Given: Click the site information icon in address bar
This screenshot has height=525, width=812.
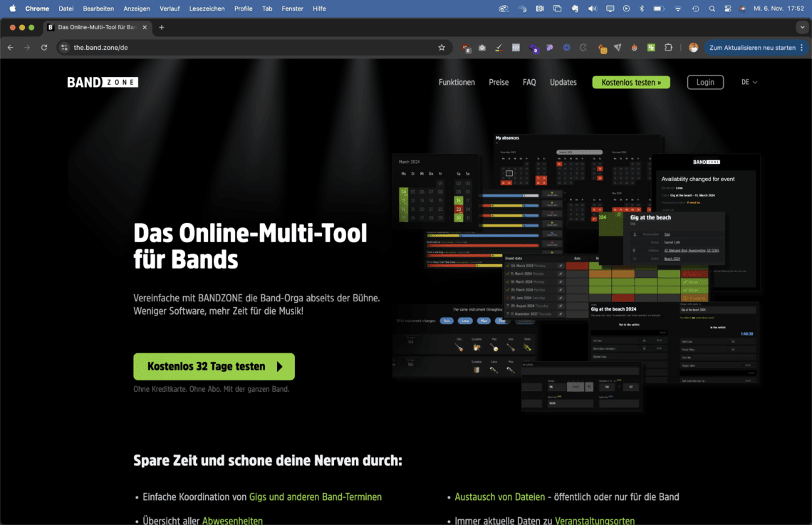Looking at the screenshot, I should click(x=64, y=48).
